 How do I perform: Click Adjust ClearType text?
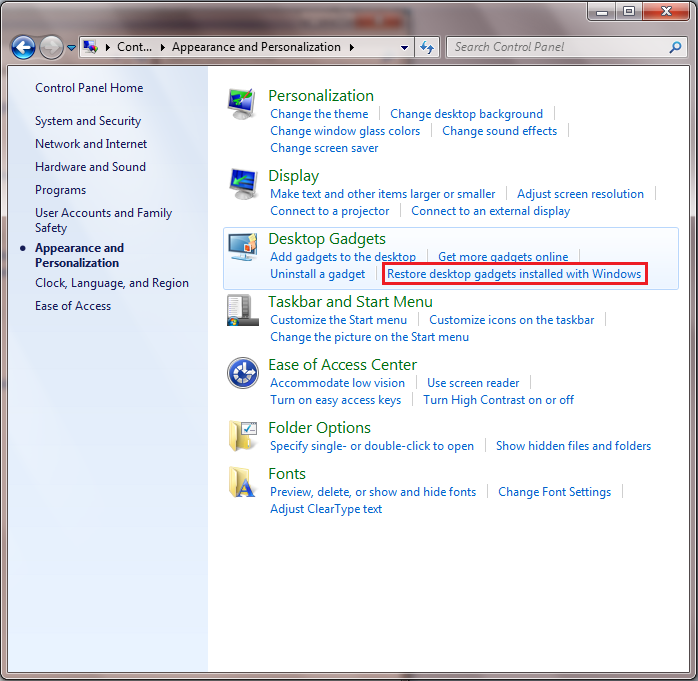pyautogui.click(x=326, y=509)
